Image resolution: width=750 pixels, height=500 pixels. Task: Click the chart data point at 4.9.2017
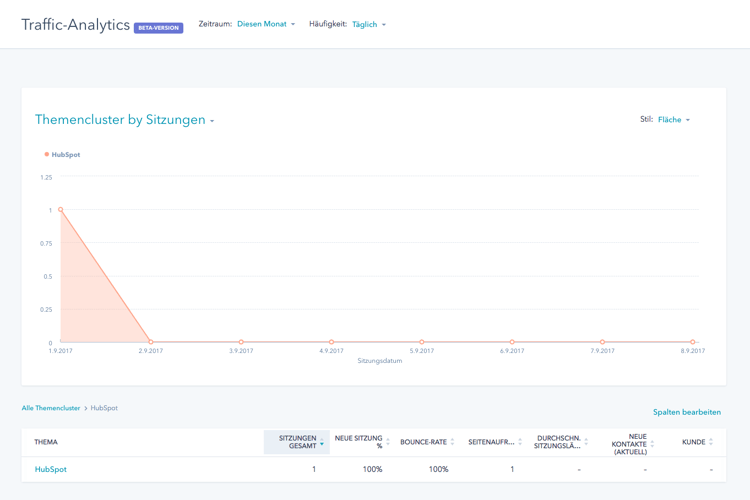(x=331, y=342)
